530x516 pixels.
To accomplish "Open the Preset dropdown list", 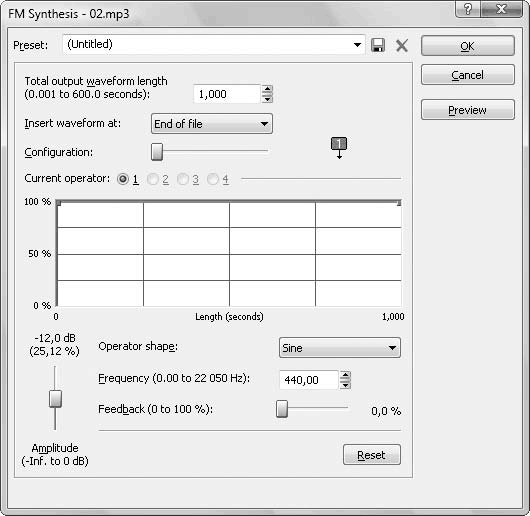I will coord(357,45).
